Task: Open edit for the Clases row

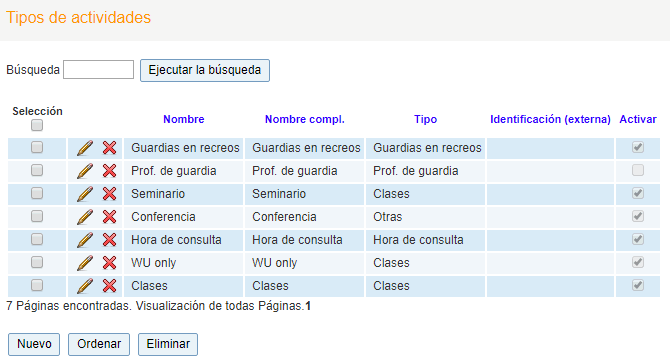Action: pos(85,286)
